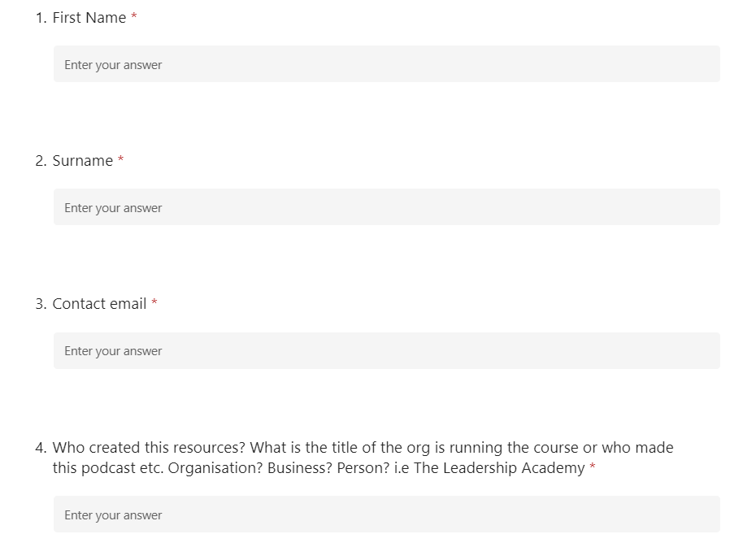Screen dimensions: 756x560
Task: Activate the resource creator answer field
Action: click(x=387, y=514)
